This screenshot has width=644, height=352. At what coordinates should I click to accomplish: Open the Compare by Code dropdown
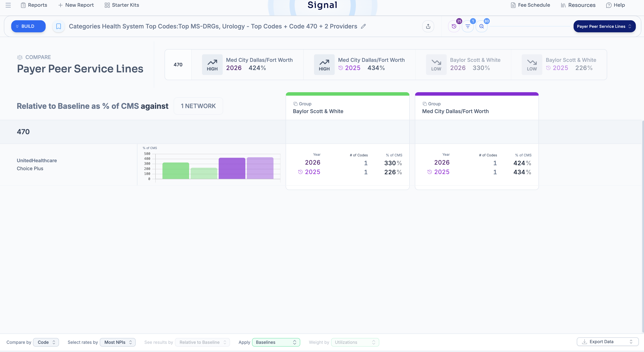[x=46, y=342]
